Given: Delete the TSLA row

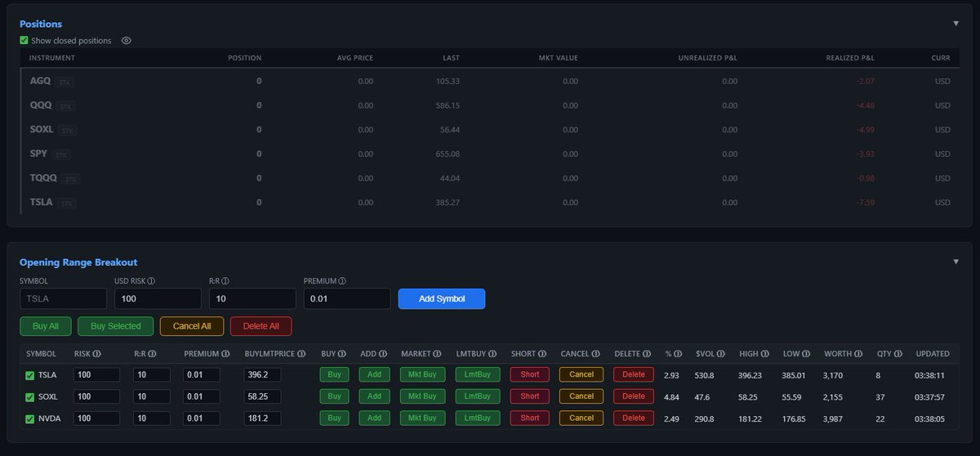Looking at the screenshot, I should pos(634,374).
